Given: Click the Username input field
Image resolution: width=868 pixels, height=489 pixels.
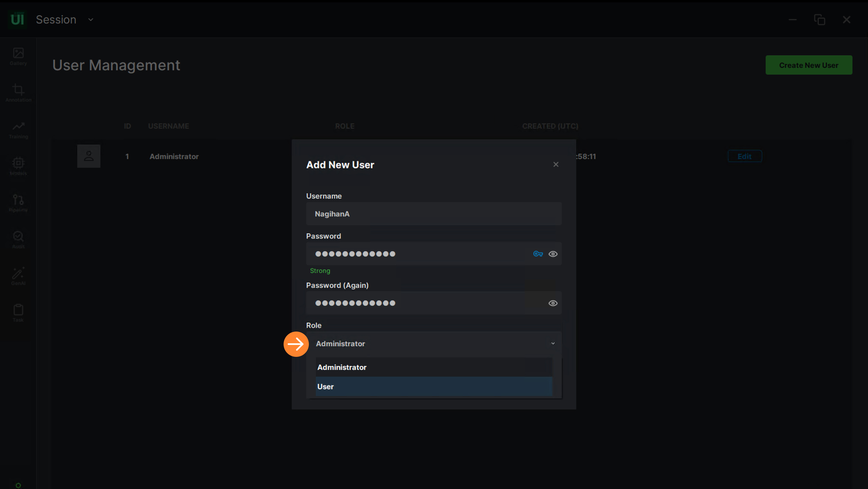Looking at the screenshot, I should [433, 213].
